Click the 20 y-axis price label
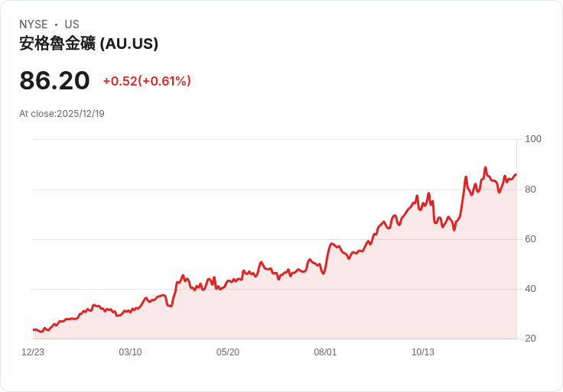This screenshot has height=392, width=563. 530,339
